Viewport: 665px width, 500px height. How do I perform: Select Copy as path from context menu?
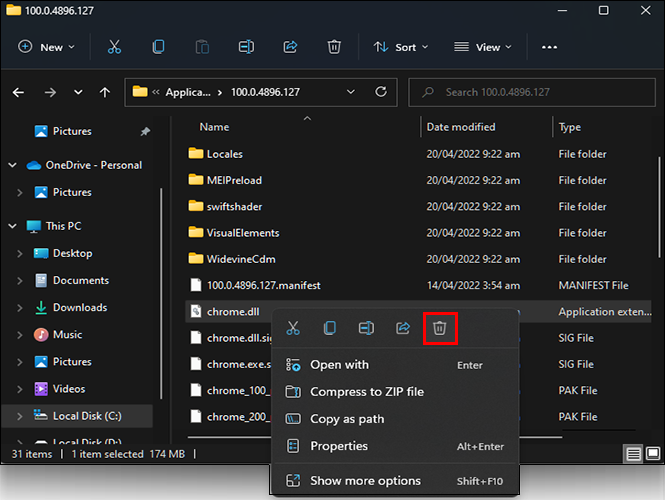coord(346,419)
